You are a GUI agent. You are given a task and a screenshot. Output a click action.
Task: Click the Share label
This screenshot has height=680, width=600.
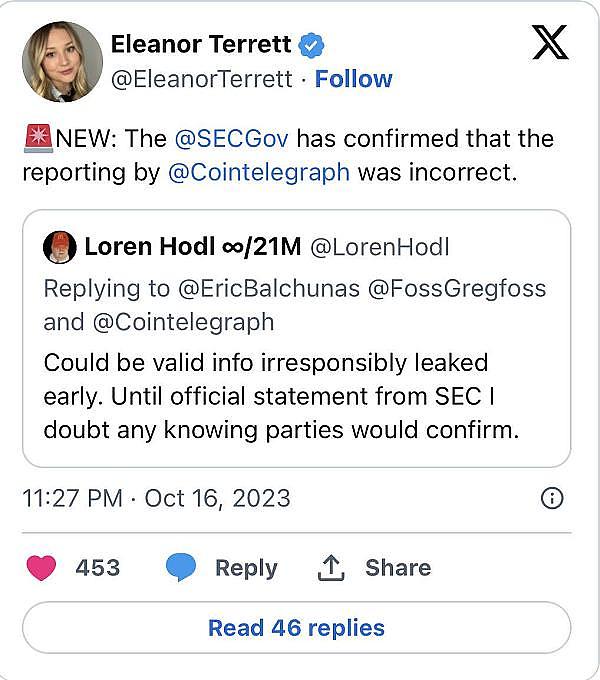(x=398, y=567)
